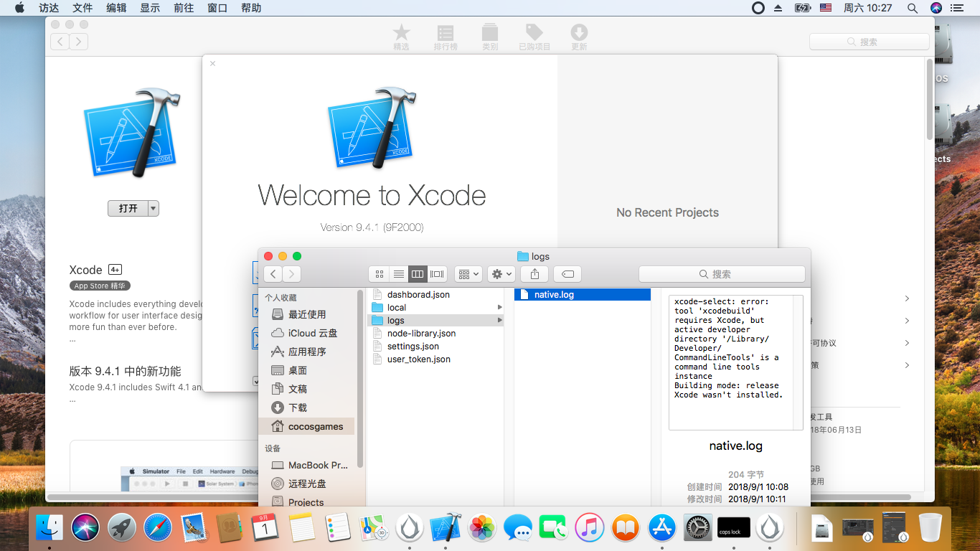Viewport: 980px width, 551px height.
Task: Click the Finder edit tags button
Action: (x=567, y=274)
